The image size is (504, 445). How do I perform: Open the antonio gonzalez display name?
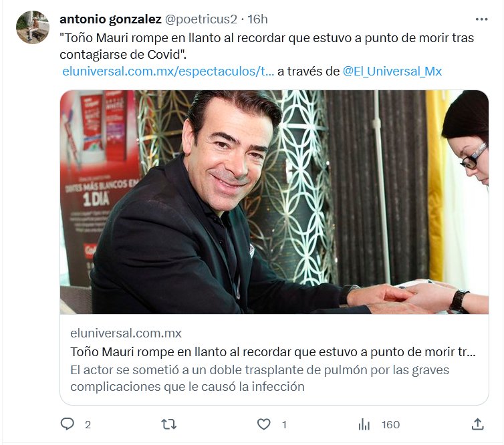pos(110,19)
